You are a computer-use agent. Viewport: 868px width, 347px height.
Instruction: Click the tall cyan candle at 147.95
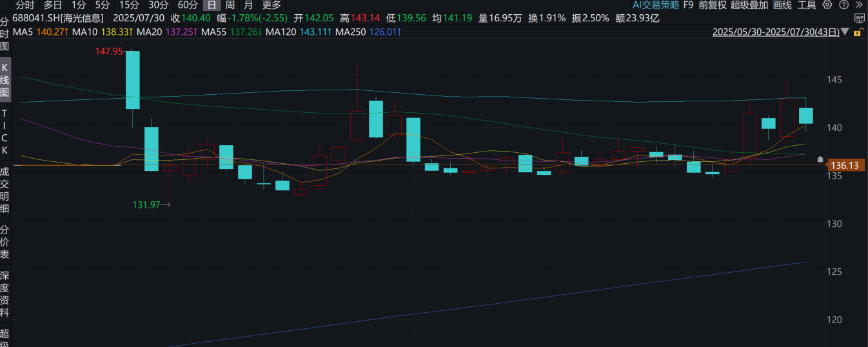(132, 80)
